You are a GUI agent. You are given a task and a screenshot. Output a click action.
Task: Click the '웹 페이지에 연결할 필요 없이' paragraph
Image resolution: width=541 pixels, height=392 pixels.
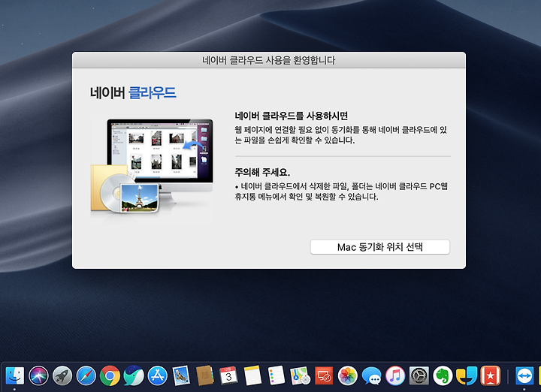[341, 135]
